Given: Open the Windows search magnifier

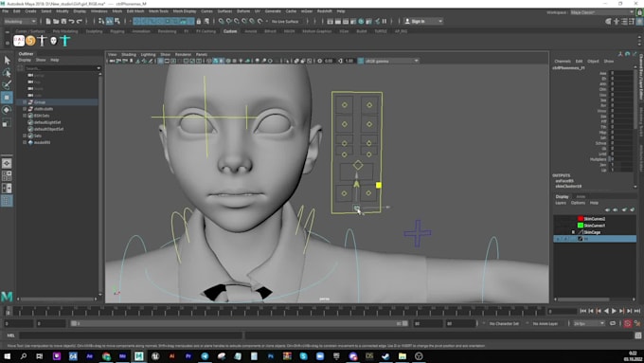Looking at the screenshot, I should 24,356.
